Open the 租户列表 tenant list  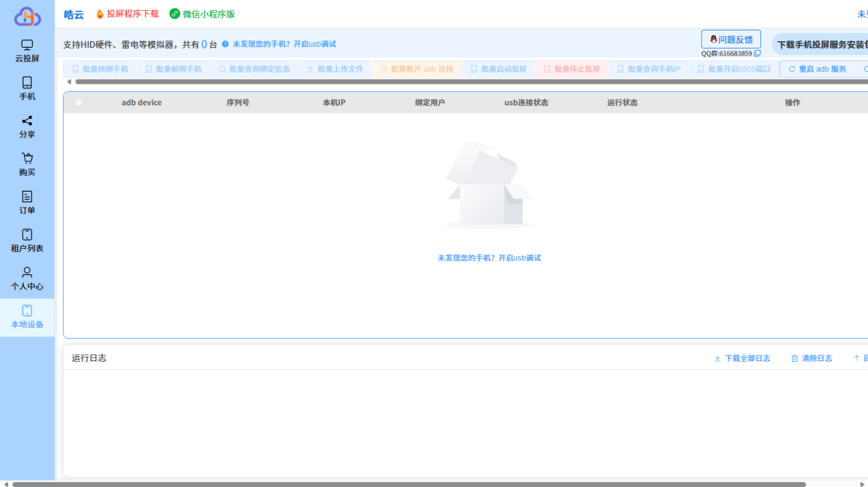point(27,240)
